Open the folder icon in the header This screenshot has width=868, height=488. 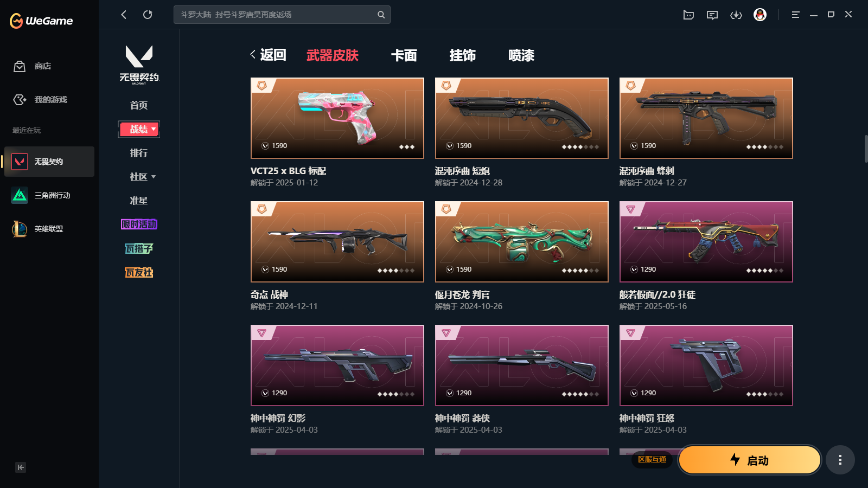688,15
